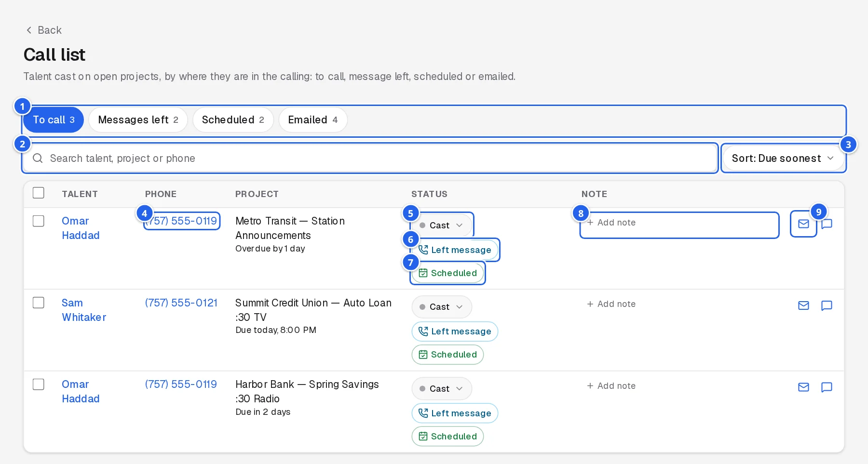The width and height of the screenshot is (868, 464).
Task: Click the 'Overdue by 1 day' label
Action: (x=271, y=249)
